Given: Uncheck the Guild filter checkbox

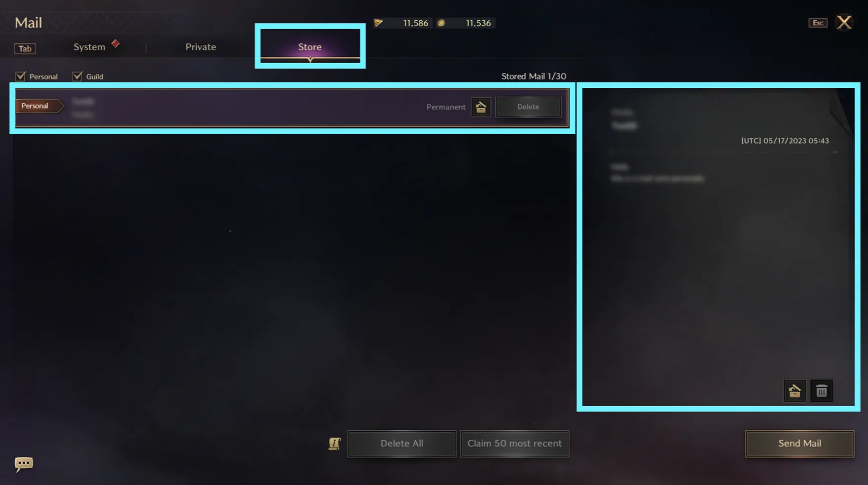Looking at the screenshot, I should [x=77, y=76].
